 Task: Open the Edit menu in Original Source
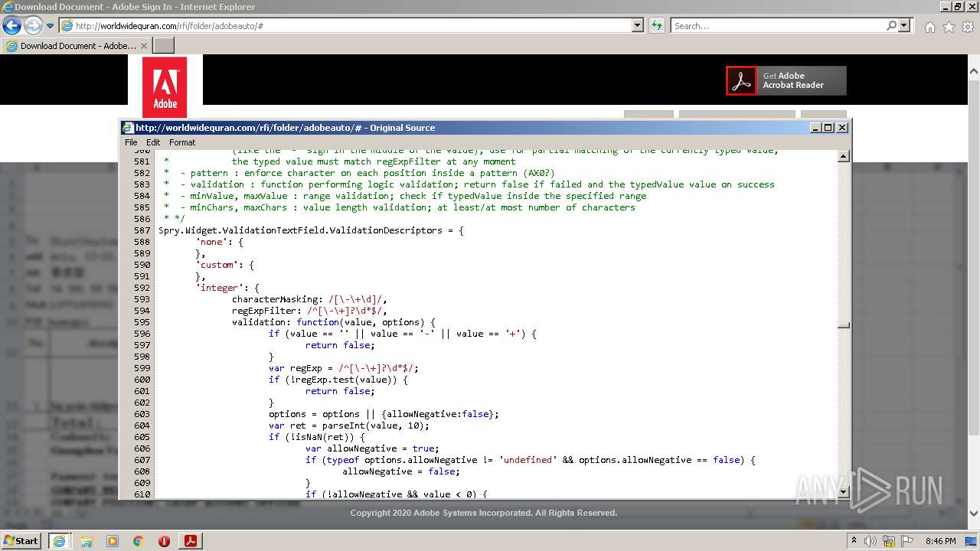click(x=153, y=142)
